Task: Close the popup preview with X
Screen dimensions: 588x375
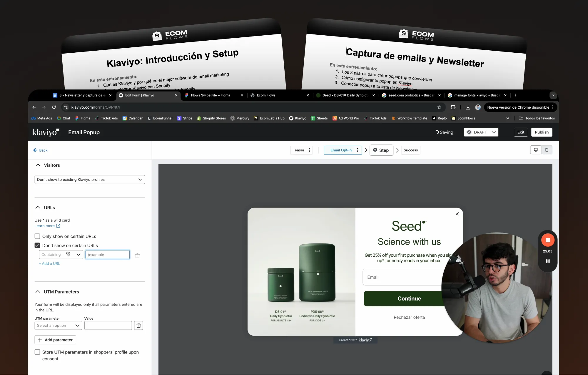Action: pos(457,214)
